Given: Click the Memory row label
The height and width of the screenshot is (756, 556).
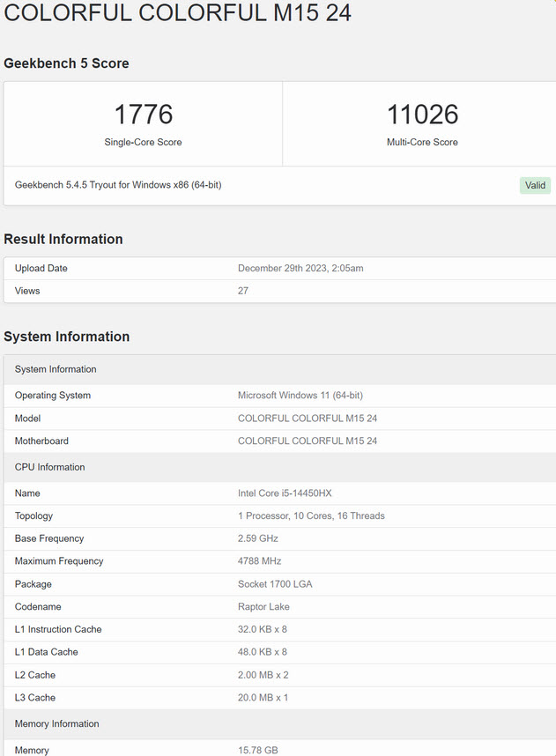Looking at the screenshot, I should tap(32, 750).
